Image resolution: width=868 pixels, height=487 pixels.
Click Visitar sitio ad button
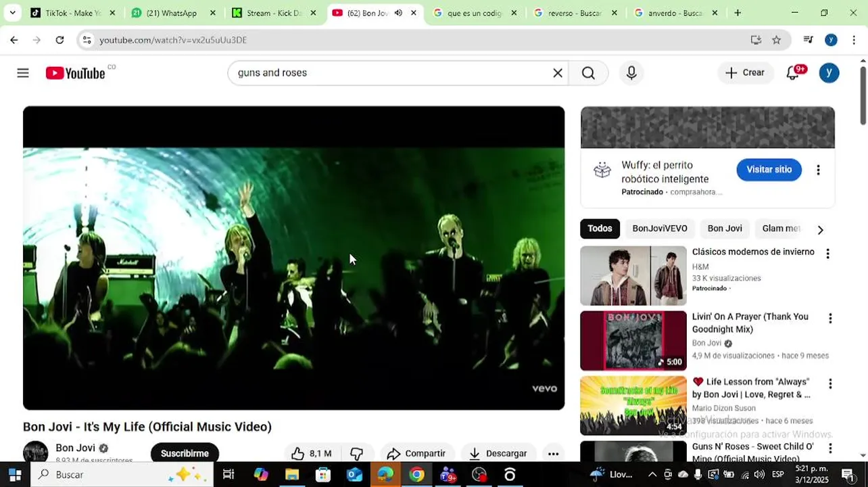pyautogui.click(x=769, y=170)
